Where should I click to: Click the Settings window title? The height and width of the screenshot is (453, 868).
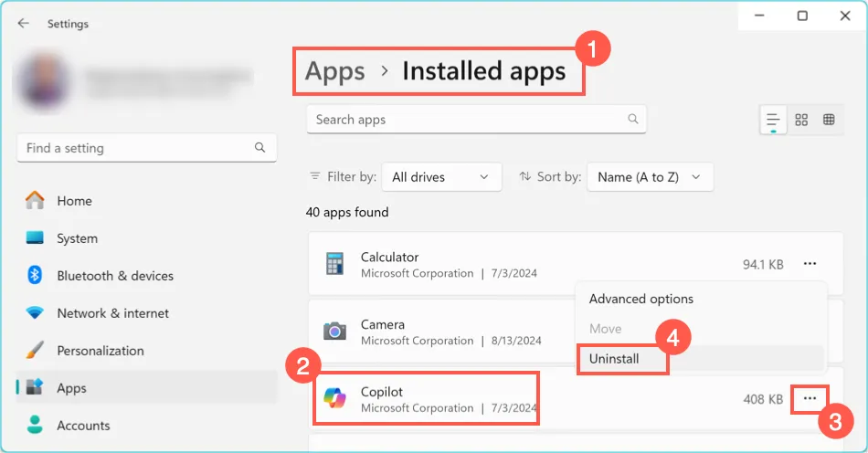pos(68,24)
